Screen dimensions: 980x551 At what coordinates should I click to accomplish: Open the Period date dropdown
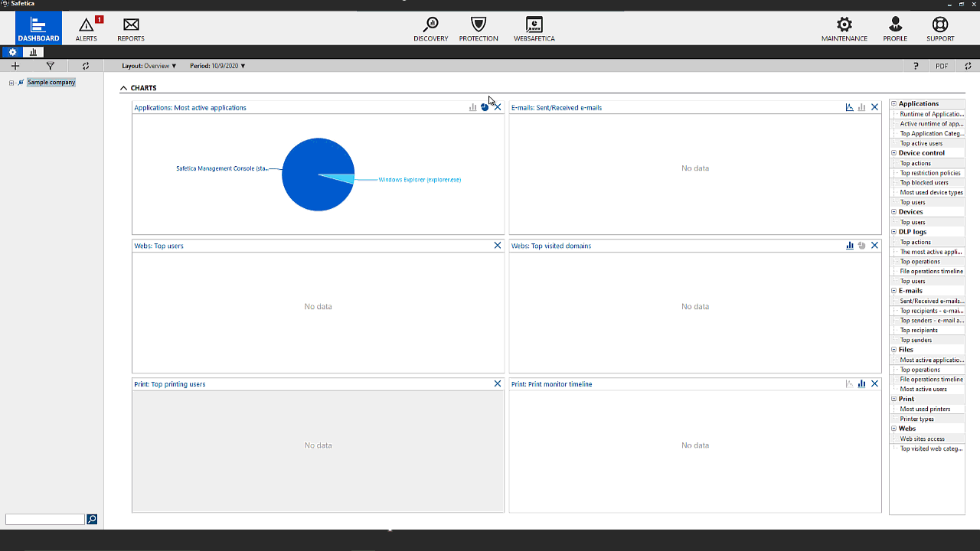click(219, 66)
